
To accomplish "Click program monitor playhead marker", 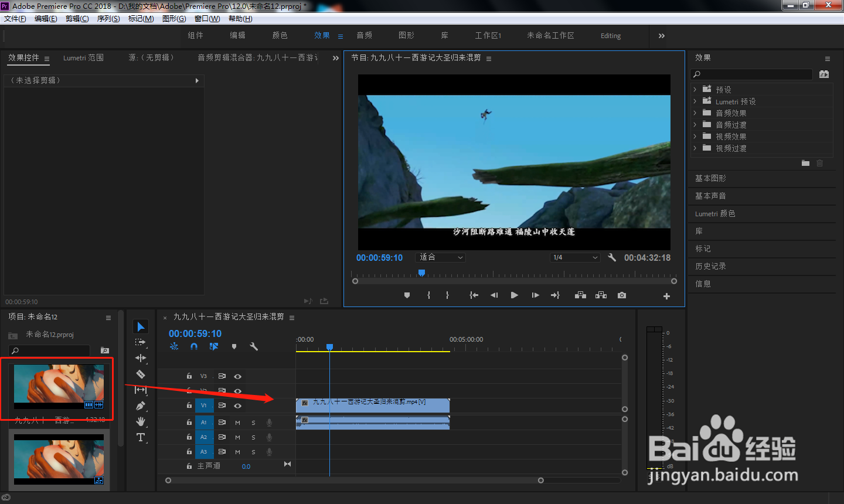I will tap(421, 273).
